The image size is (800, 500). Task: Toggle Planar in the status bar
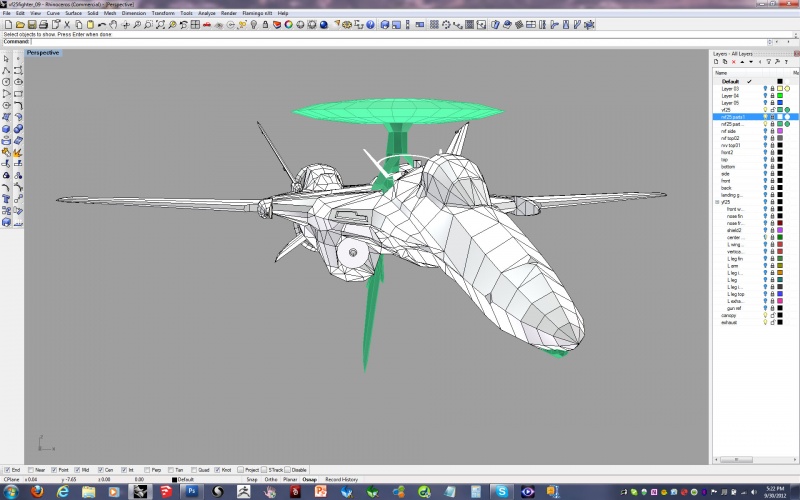point(290,480)
